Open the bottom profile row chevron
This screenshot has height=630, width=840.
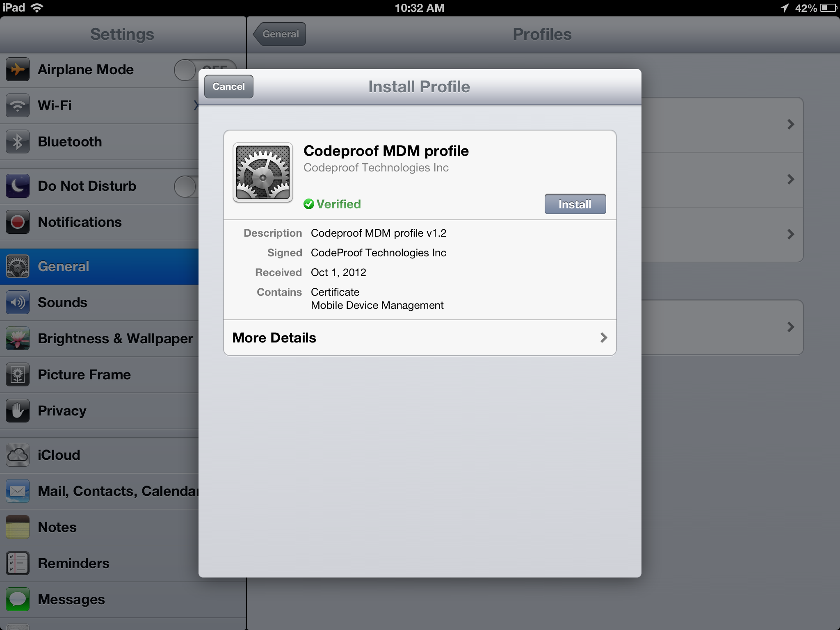click(x=790, y=327)
